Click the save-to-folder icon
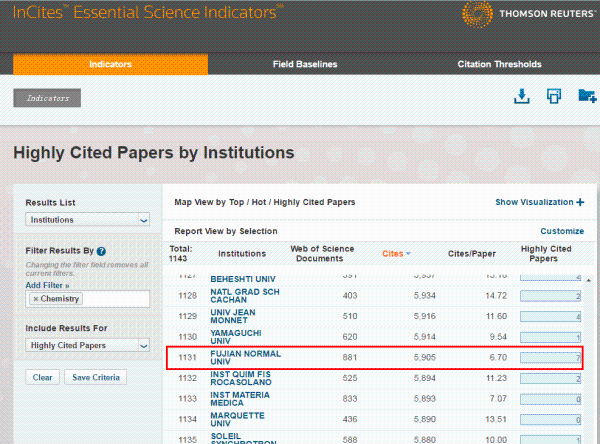 [586, 96]
